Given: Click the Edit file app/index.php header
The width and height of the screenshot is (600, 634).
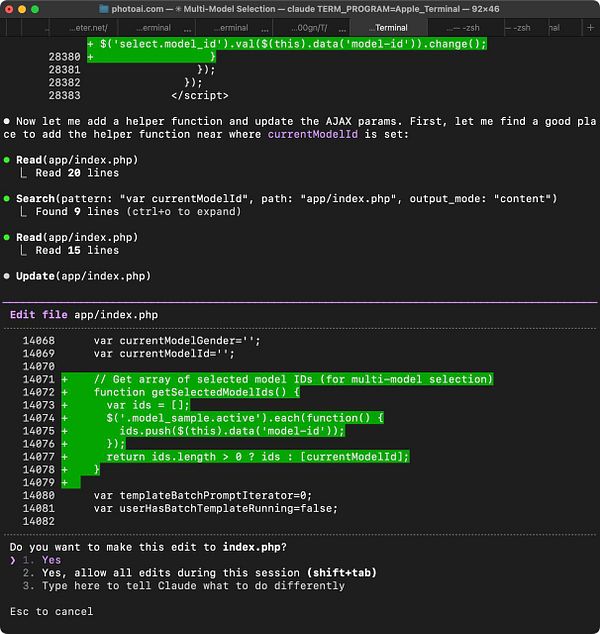Looking at the screenshot, I should (x=84, y=315).
